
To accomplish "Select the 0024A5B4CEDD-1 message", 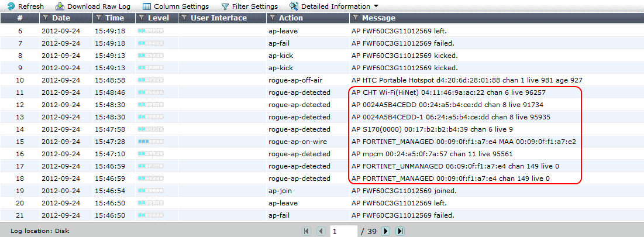I will 451,117.
